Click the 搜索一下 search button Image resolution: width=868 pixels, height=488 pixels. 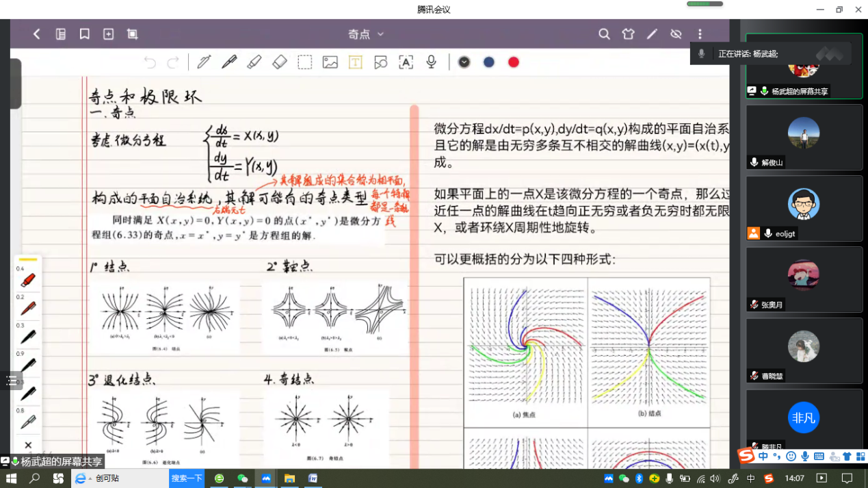(x=187, y=478)
